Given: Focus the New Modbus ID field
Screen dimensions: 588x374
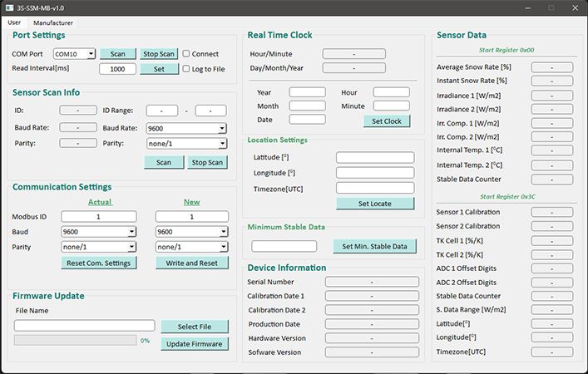Looking at the screenshot, I should pyautogui.click(x=191, y=217).
